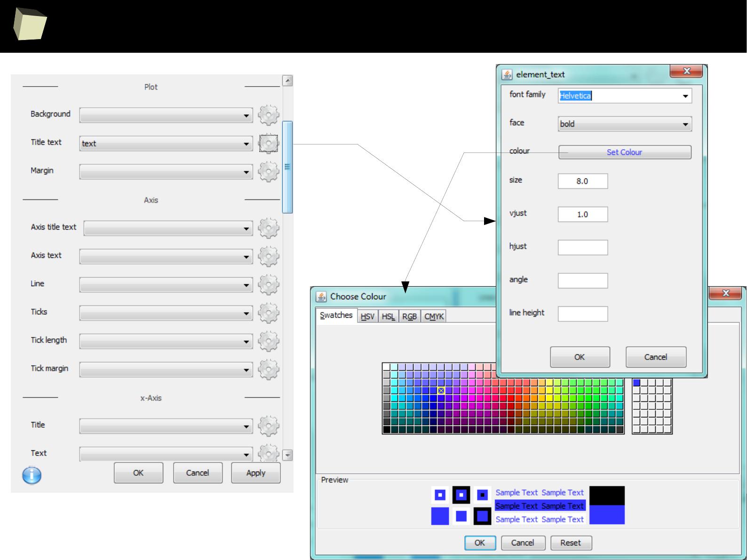Switch to the Swatches tab

(x=336, y=315)
